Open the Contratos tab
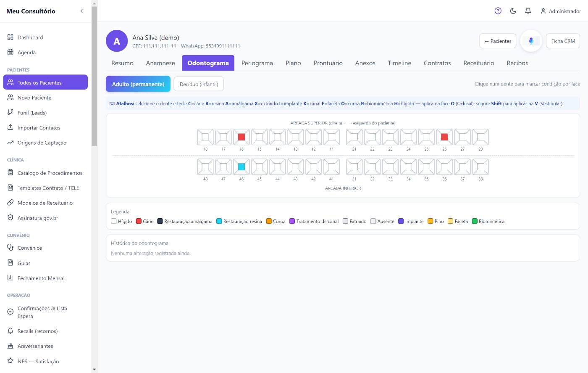Screen dimensions: 588x373 pos(437,63)
